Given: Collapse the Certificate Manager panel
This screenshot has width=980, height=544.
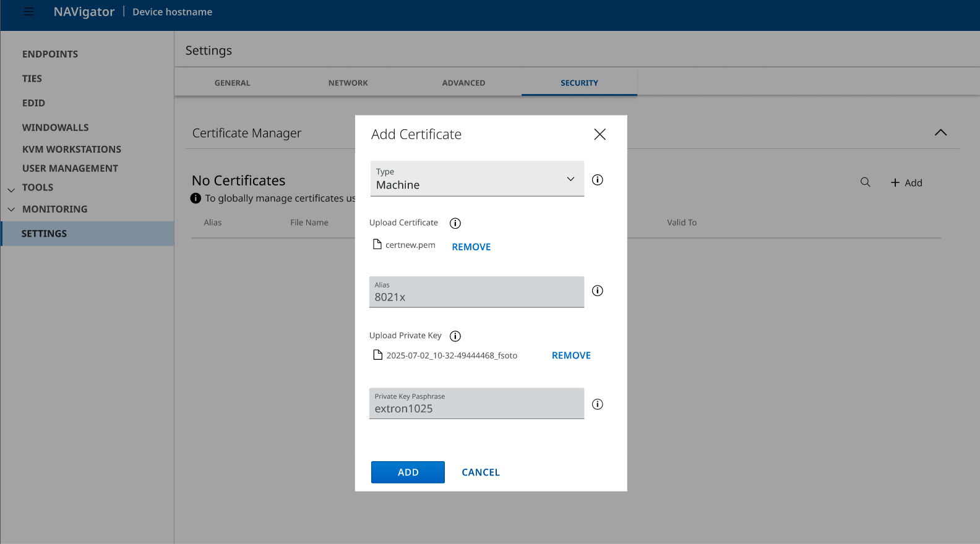Looking at the screenshot, I should coord(940,132).
